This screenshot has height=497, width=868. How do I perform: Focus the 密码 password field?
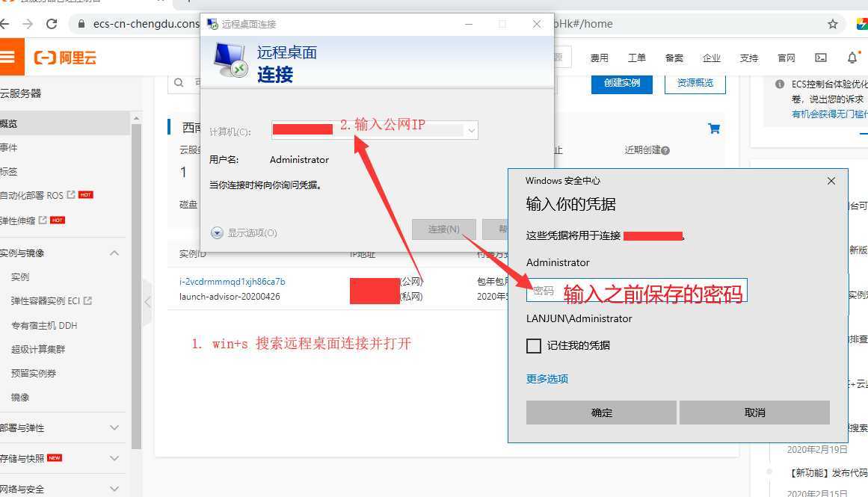click(636, 291)
